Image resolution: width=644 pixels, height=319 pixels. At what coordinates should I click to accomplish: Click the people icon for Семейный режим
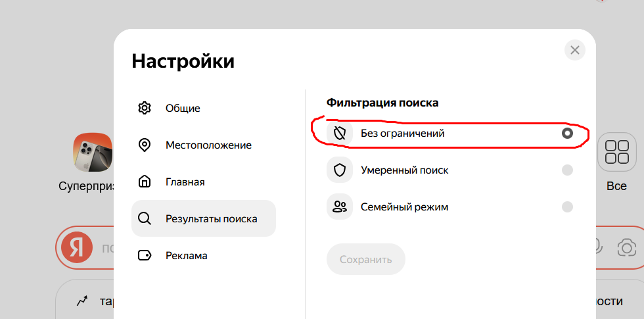(x=340, y=207)
